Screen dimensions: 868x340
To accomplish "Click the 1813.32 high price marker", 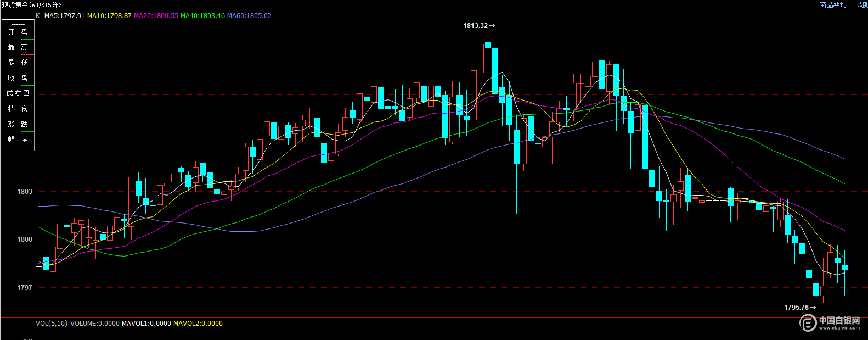I will [475, 26].
